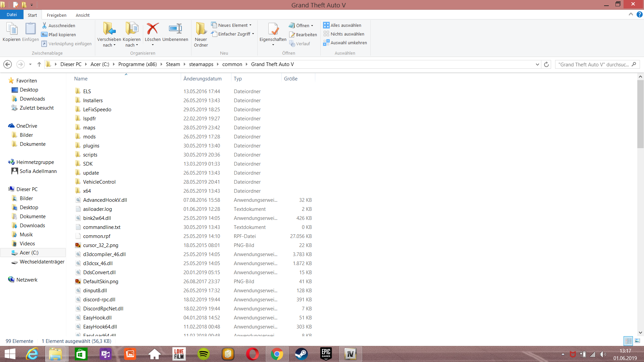This screenshot has height=362, width=644.
Task: Create a folder with Neuer Ordner icon
Action: (201, 29)
